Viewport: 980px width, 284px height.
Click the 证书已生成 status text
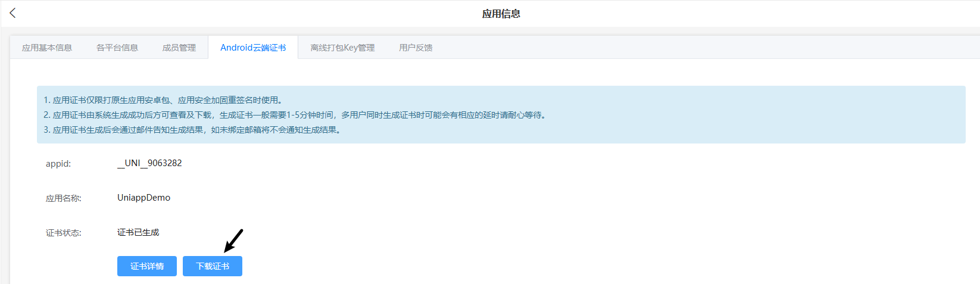138,232
